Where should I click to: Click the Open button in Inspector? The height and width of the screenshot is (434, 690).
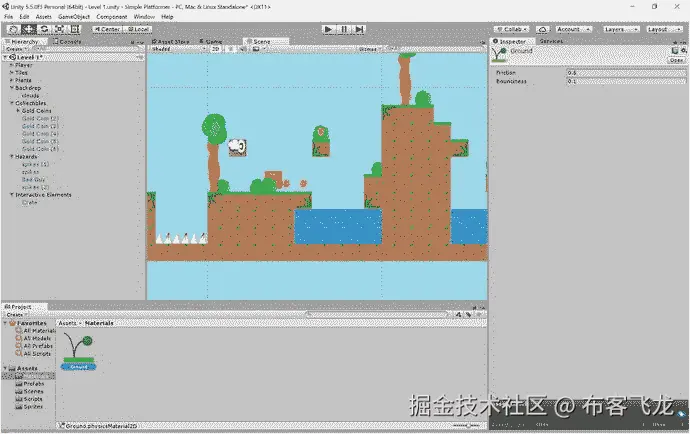tap(676, 60)
